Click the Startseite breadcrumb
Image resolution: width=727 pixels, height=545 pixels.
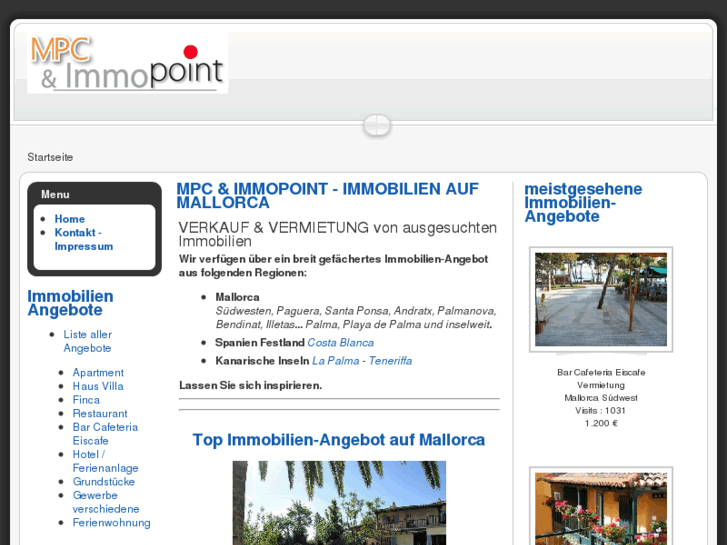pos(50,157)
